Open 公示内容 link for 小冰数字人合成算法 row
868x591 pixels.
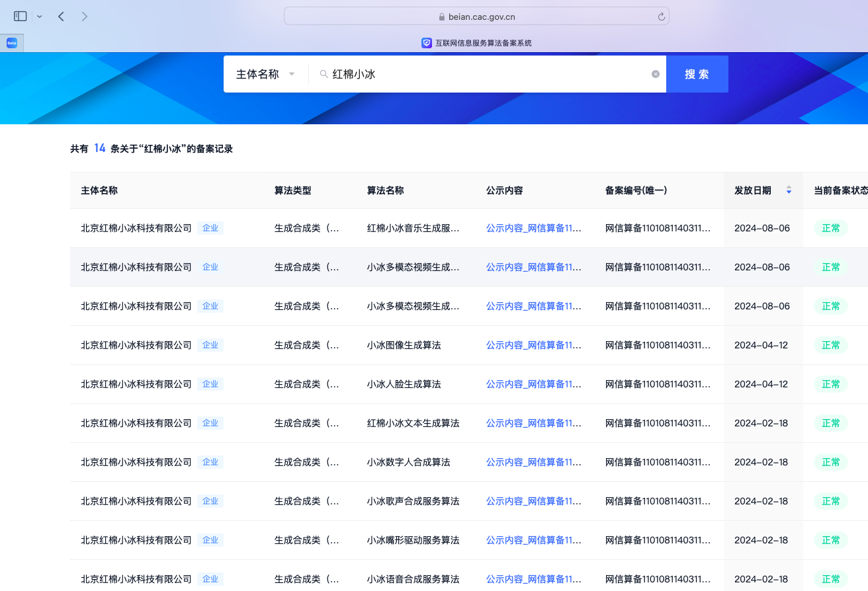pyautogui.click(x=534, y=462)
